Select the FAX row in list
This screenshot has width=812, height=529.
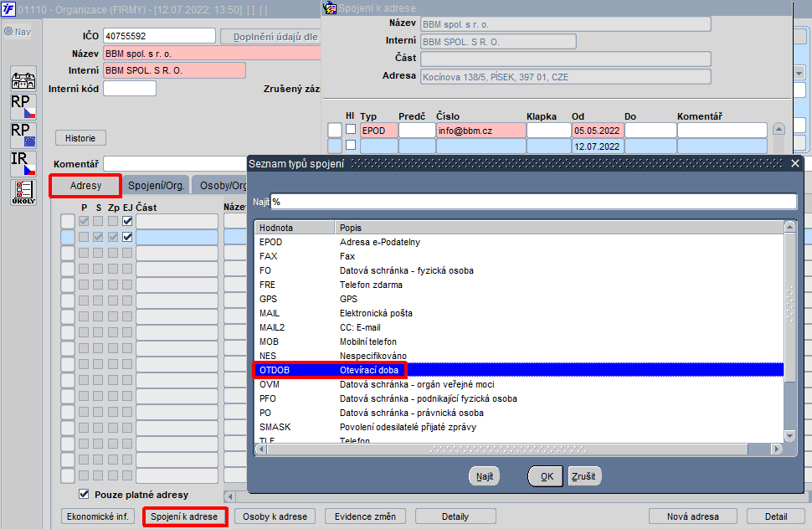(520, 256)
